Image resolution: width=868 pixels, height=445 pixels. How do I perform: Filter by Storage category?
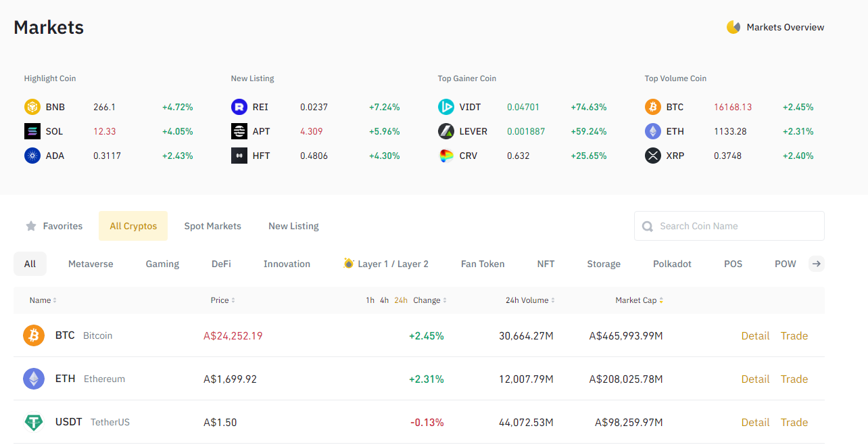point(604,264)
